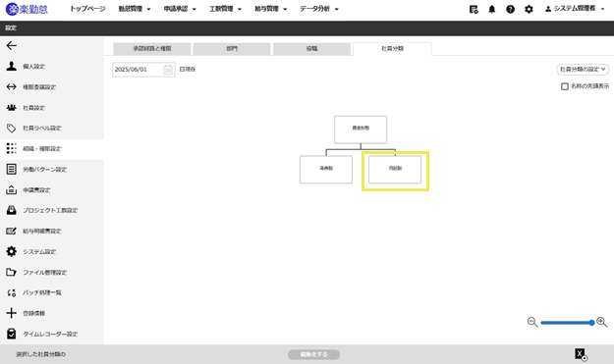Click the blue chart zoom slider

coord(567,323)
